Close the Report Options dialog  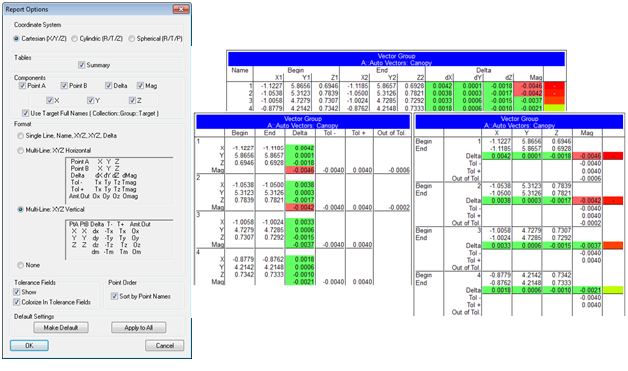click(181, 9)
